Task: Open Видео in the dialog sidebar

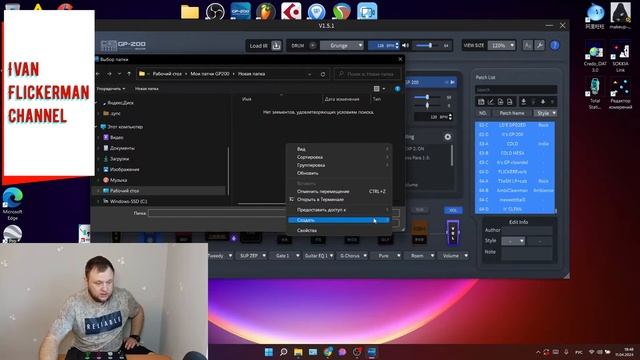Action: (116, 138)
